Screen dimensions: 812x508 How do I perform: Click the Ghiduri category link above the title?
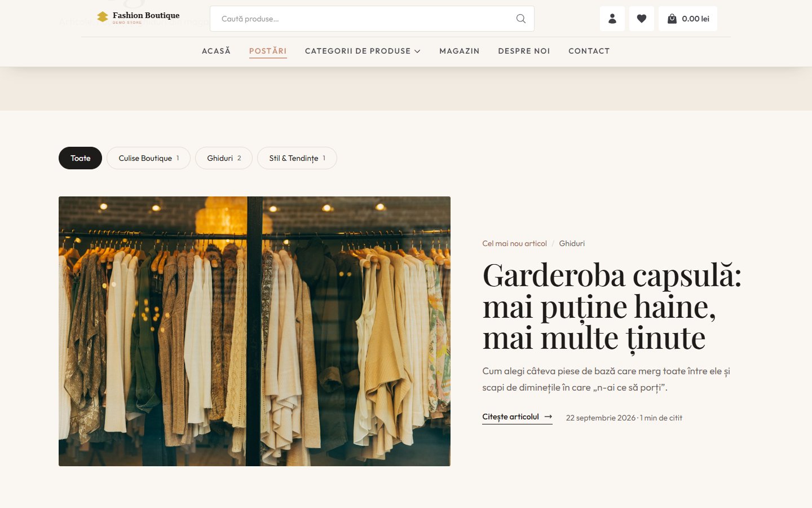(x=572, y=243)
